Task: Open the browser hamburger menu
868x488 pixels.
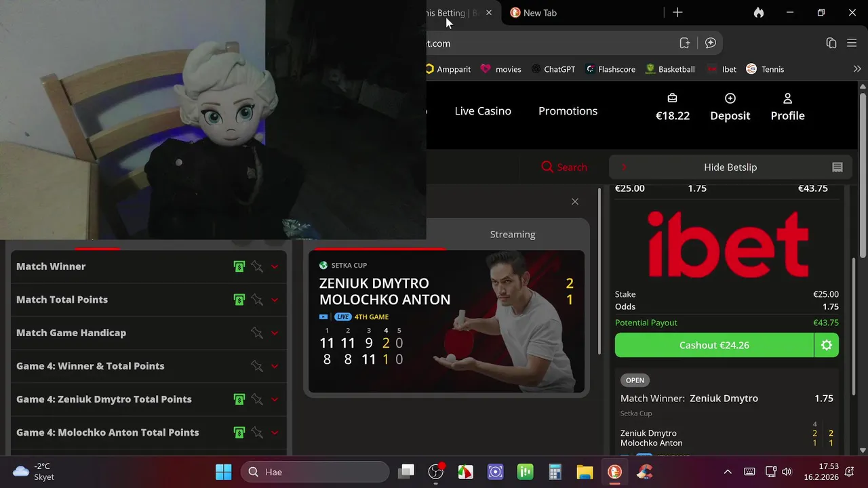Action: [x=852, y=43]
